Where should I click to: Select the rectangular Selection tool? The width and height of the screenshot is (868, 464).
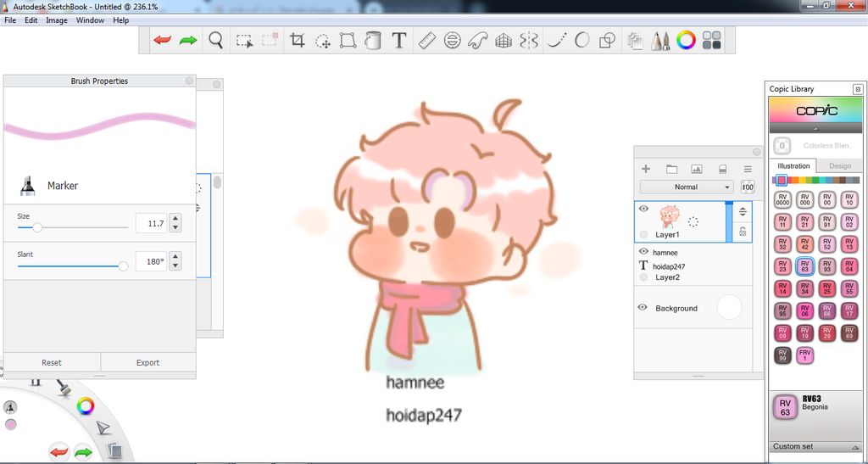[x=244, y=41]
